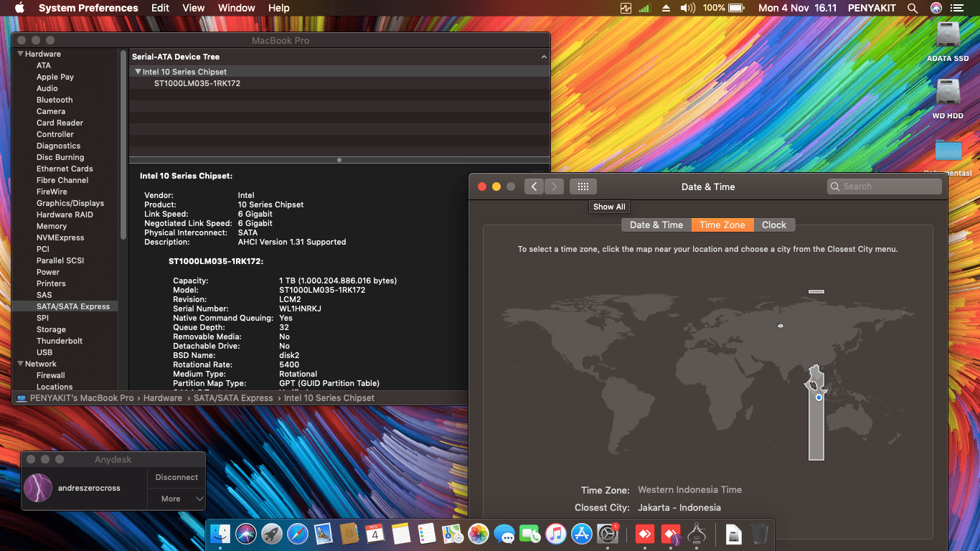Image resolution: width=980 pixels, height=551 pixels.
Task: Select Graphics/Displays in the sidebar
Action: click(x=70, y=203)
